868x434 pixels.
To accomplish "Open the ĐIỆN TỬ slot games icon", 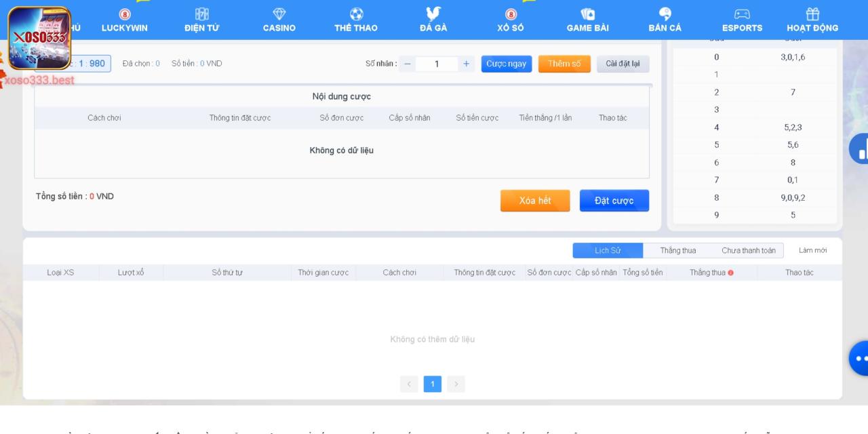I will 201,14.
